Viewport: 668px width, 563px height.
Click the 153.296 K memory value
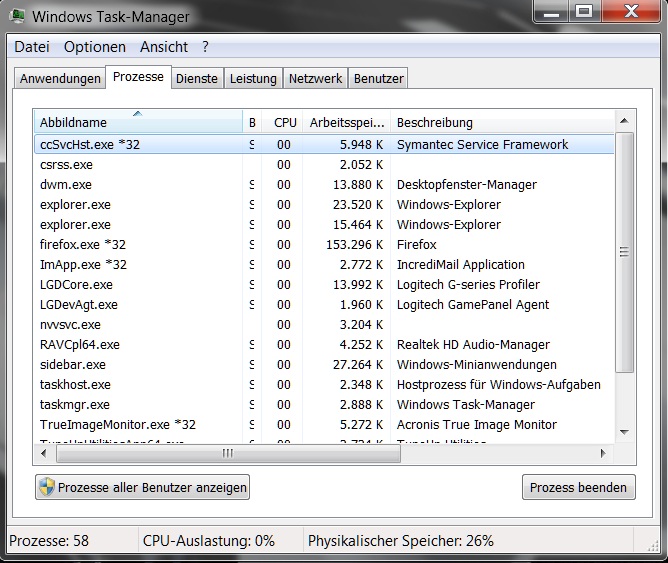[x=354, y=244]
